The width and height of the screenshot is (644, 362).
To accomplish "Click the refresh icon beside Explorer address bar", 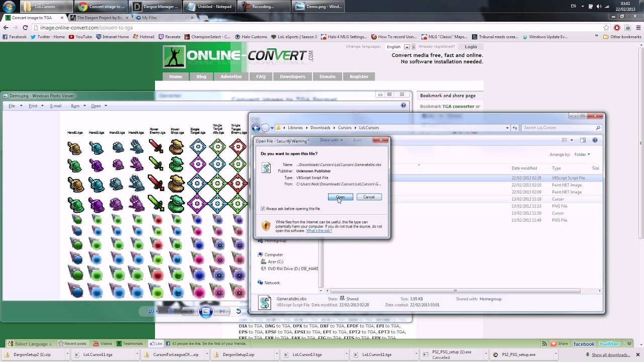I will click(515, 128).
